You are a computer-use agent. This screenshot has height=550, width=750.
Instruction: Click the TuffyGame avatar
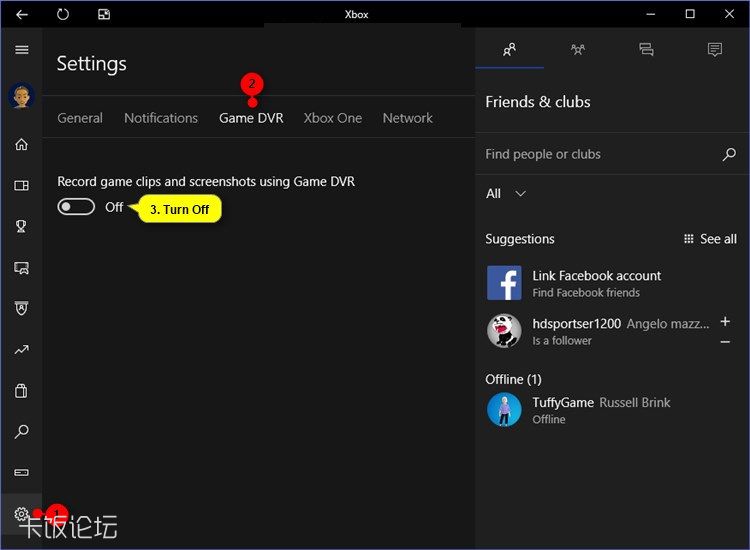pyautogui.click(x=504, y=409)
